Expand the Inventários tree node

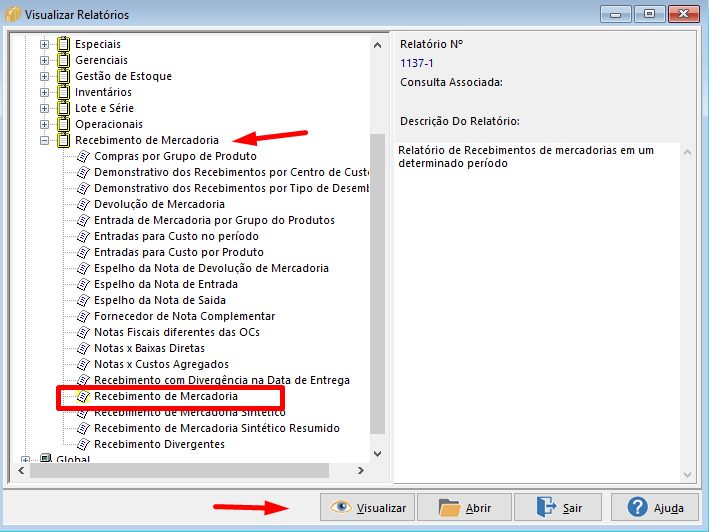click(x=44, y=92)
